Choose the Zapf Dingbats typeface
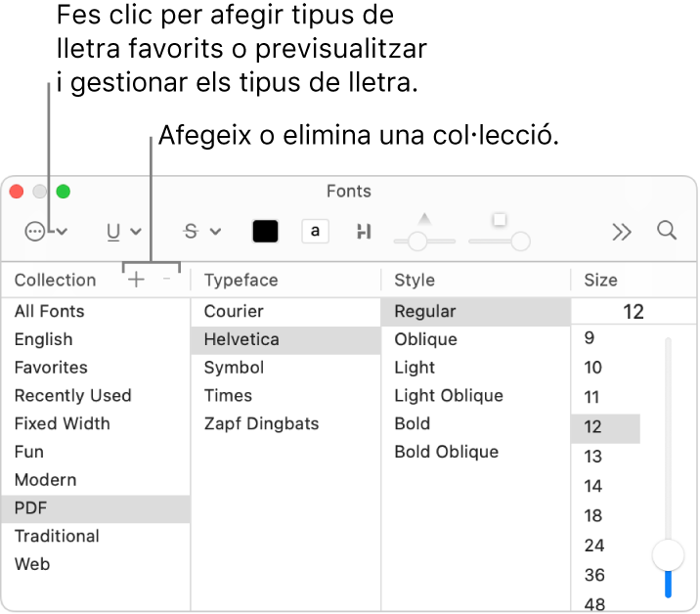Image resolution: width=700 pixels, height=614 pixels. coord(261,423)
